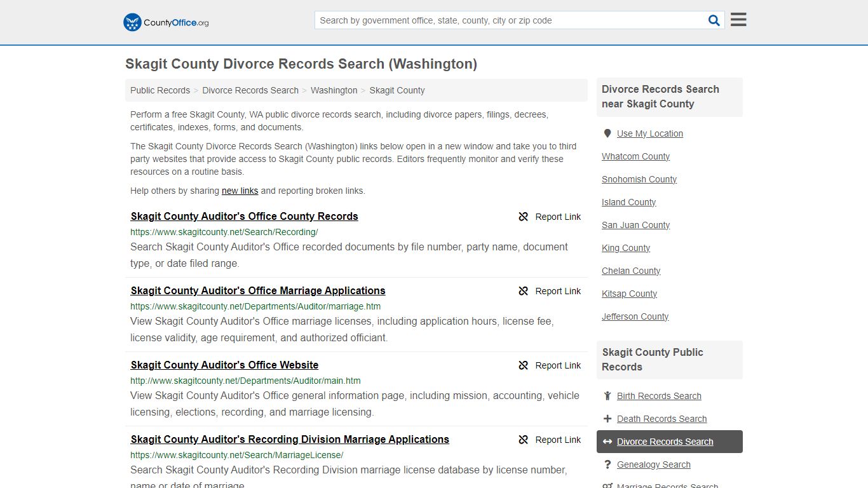Open Jefferson County divorce records
Image resolution: width=868 pixels, height=488 pixels.
[635, 316]
